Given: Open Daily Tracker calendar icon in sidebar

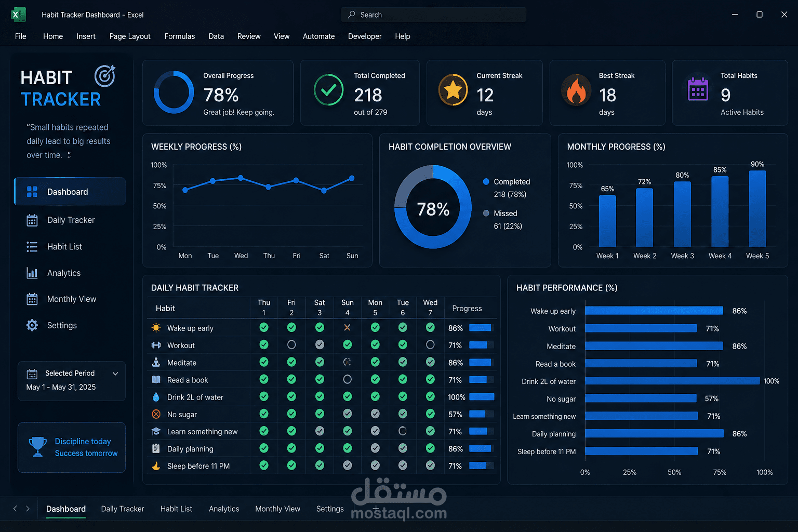Looking at the screenshot, I should 32,220.
